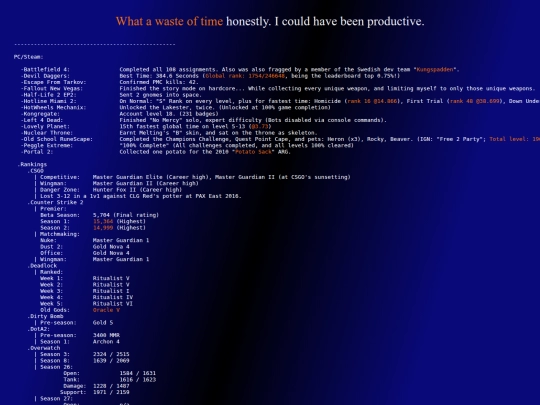Image resolution: width=540 pixels, height=405 pixels.
Task: Click the CLG Red's potter 1v1 line
Action: (x=141, y=196)
